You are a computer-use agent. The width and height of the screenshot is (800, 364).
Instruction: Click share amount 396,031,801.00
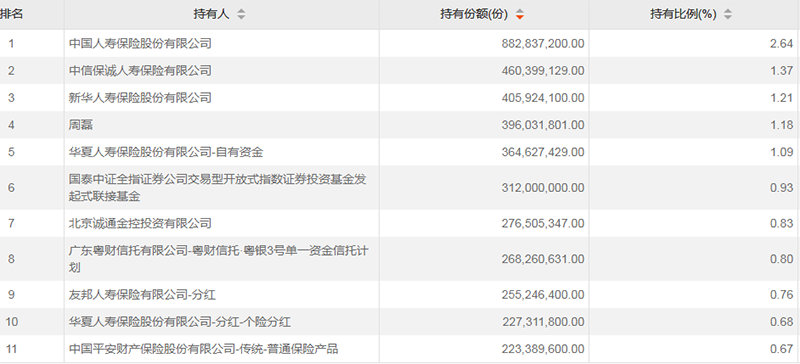click(543, 125)
